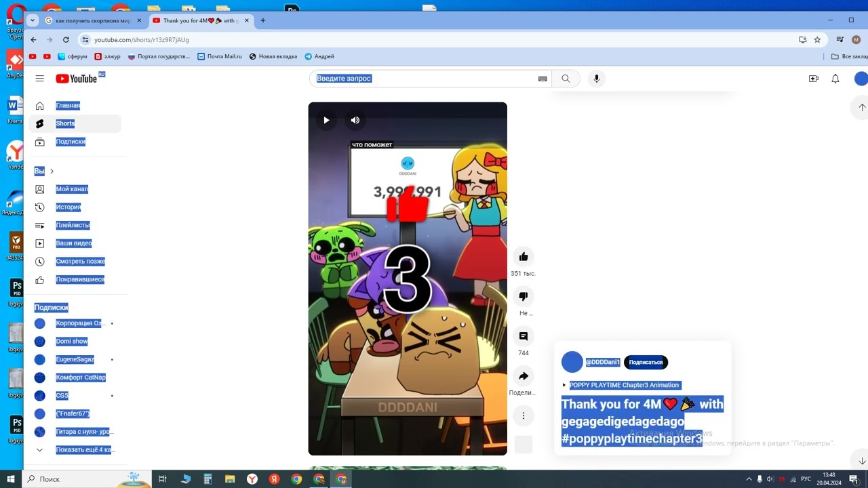The image size is (868, 488).
Task: Dislike the Short with thumbs down
Action: 524,296
